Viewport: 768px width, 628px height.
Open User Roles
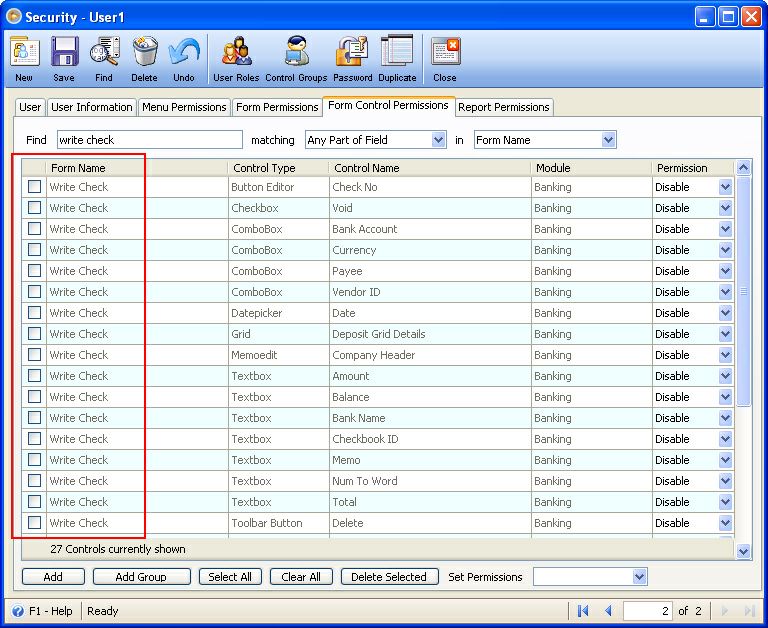pyautogui.click(x=236, y=59)
